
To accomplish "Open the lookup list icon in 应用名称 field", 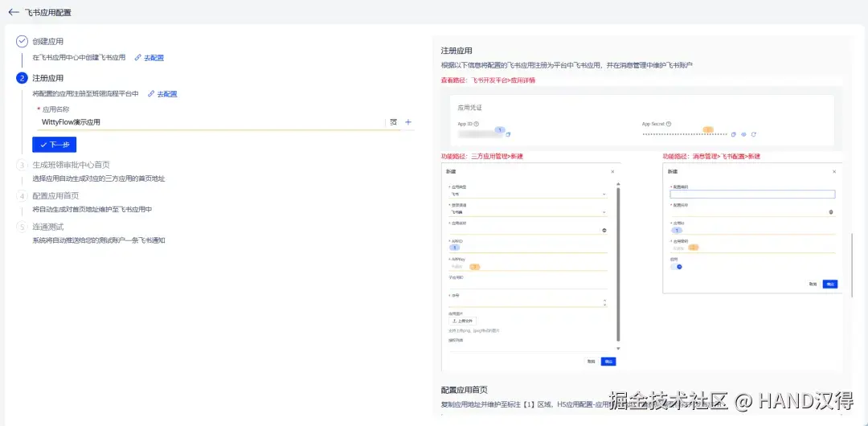I will [394, 122].
